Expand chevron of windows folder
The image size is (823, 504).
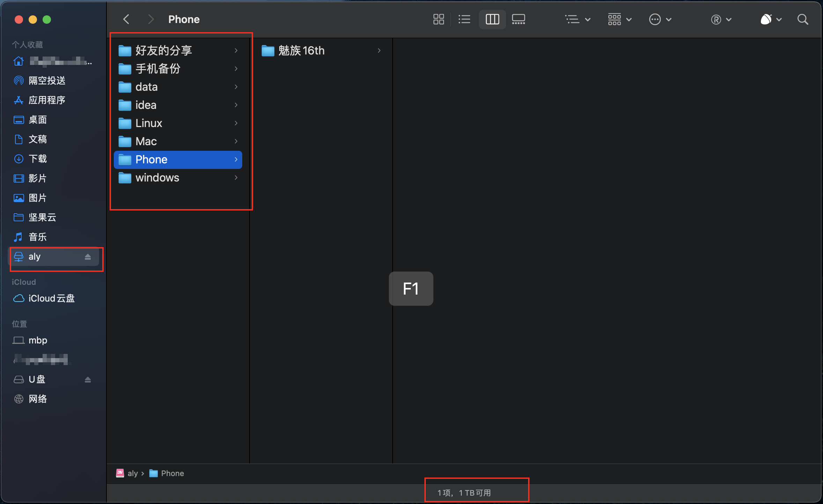point(236,178)
